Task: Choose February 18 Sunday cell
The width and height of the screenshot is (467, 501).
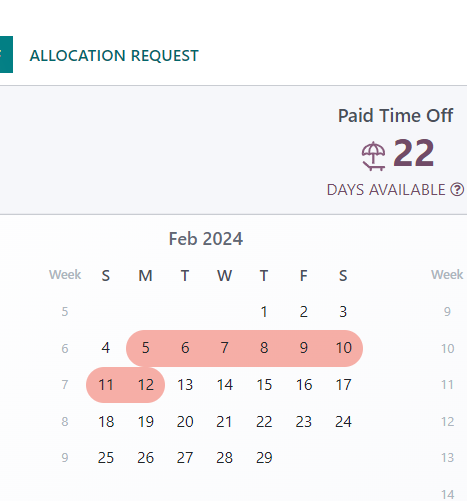Action: click(106, 422)
